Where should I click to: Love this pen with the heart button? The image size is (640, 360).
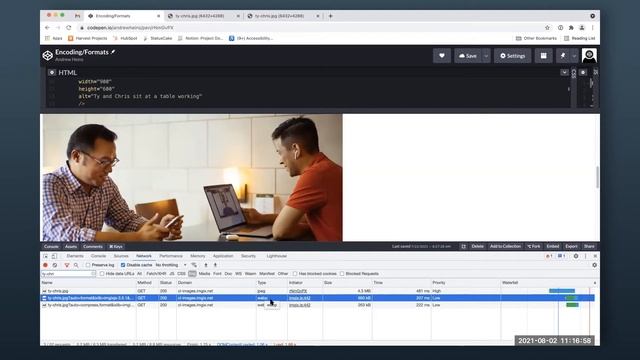442,56
